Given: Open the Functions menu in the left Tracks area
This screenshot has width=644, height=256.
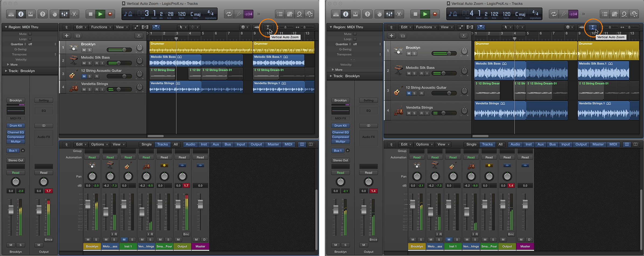Looking at the screenshot, I should pyautogui.click(x=101, y=27).
